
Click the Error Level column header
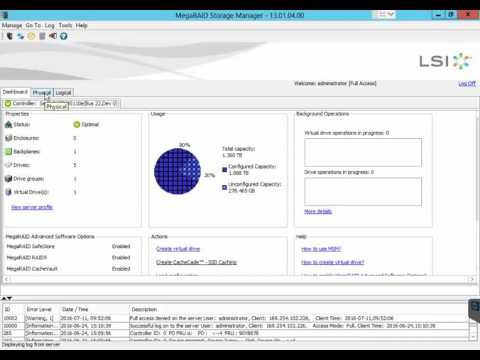pos(42,309)
